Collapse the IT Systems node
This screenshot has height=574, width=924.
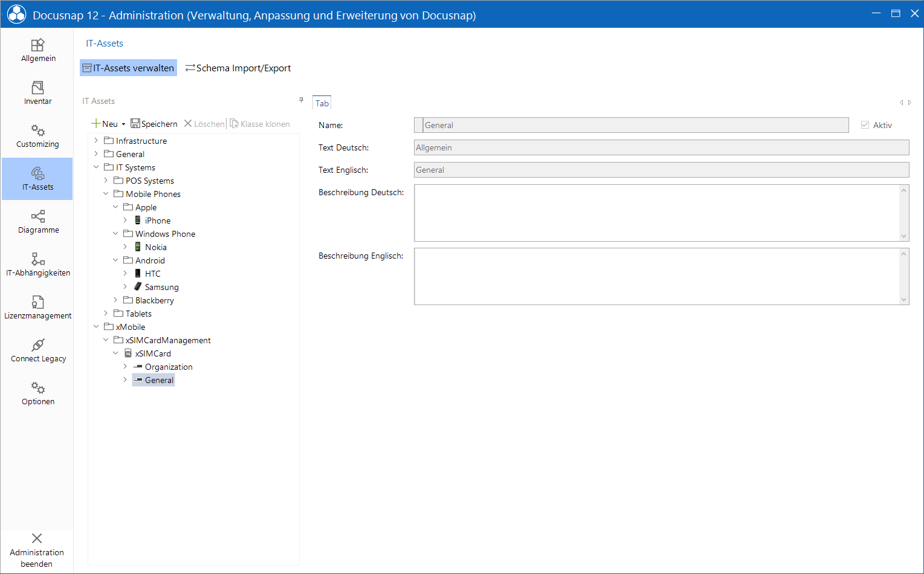(96, 167)
